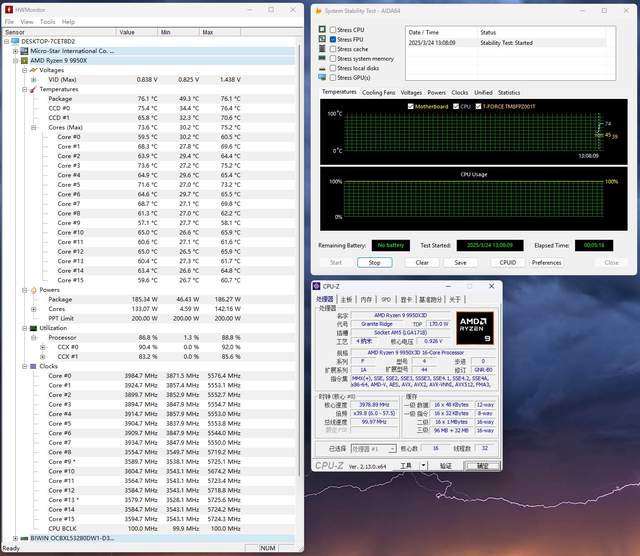Switch to the Cooling Fans tab

pyautogui.click(x=378, y=93)
